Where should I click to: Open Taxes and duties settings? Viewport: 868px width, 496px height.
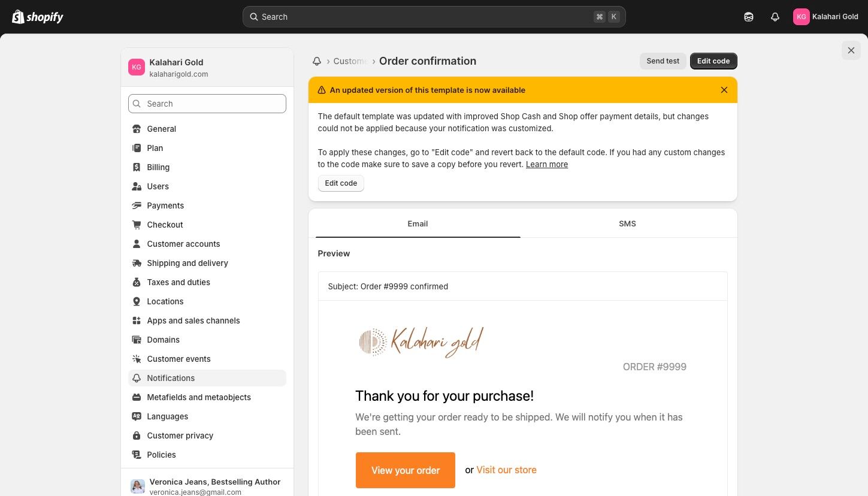(178, 282)
